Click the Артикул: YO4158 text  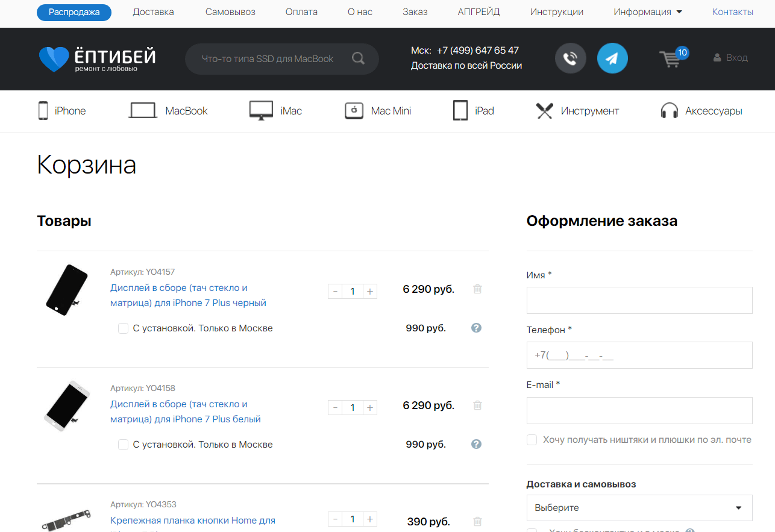(x=143, y=388)
